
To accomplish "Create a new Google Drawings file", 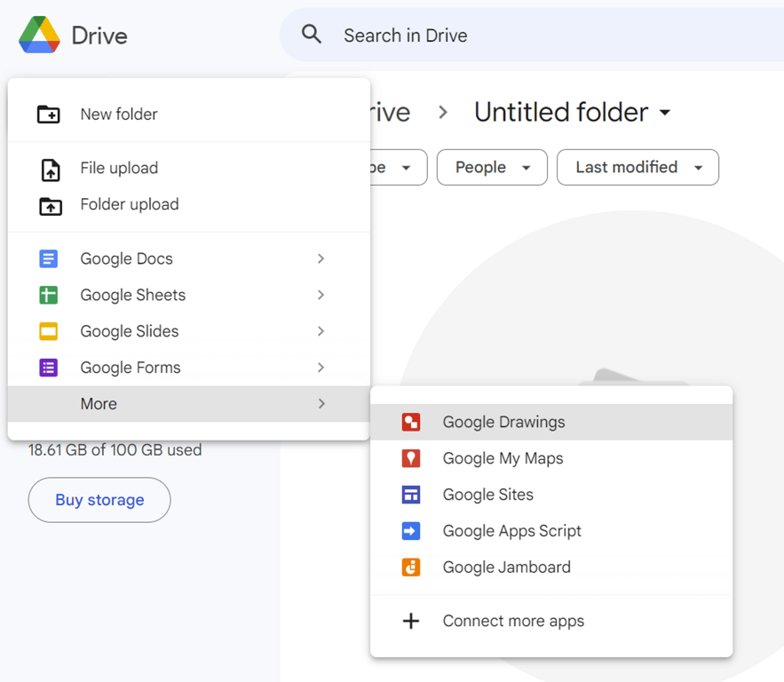I will [551, 422].
